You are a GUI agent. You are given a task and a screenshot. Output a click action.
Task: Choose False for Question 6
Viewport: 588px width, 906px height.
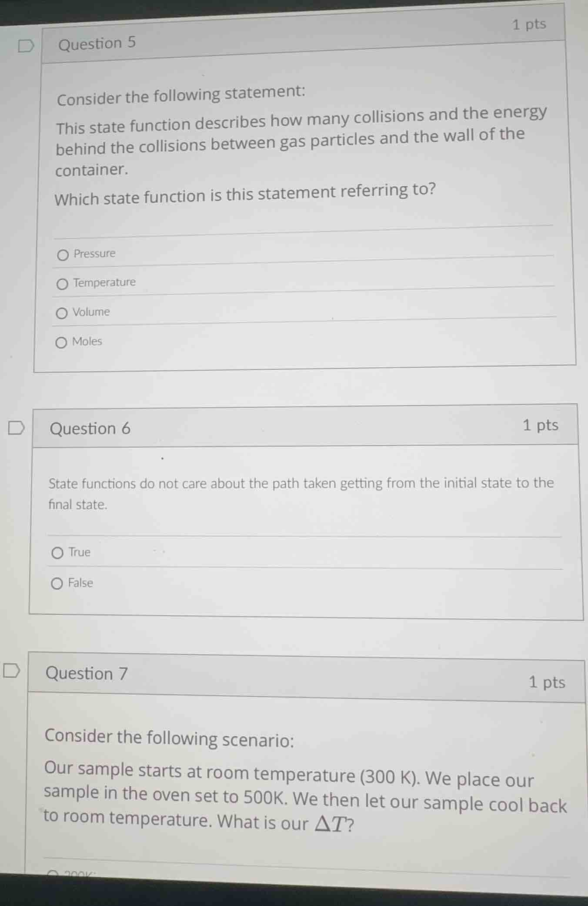(x=57, y=583)
